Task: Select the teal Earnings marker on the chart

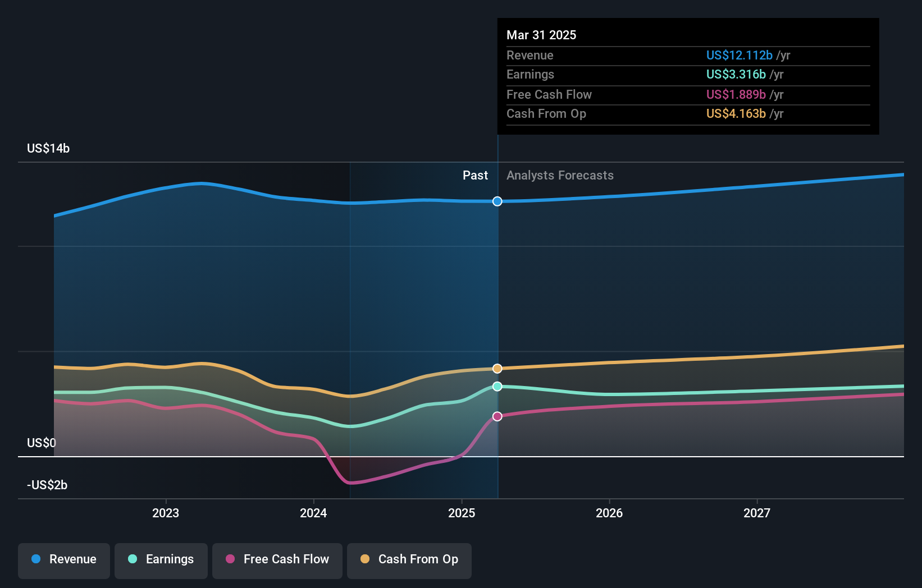Action: pos(497,386)
